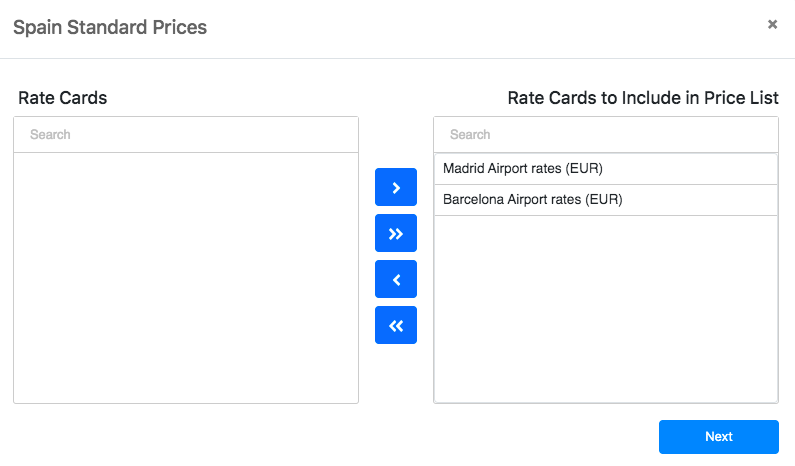
Task: Remove selected rate card with left chevron
Action: point(395,279)
